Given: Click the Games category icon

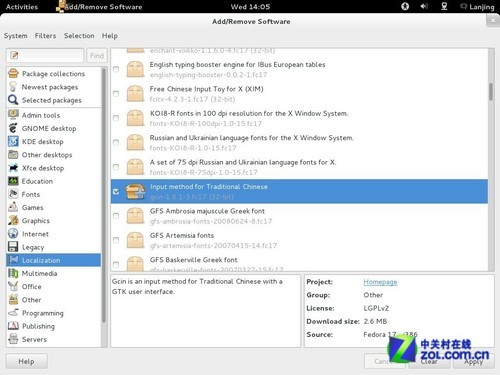Looking at the screenshot, I should pos(13,207).
